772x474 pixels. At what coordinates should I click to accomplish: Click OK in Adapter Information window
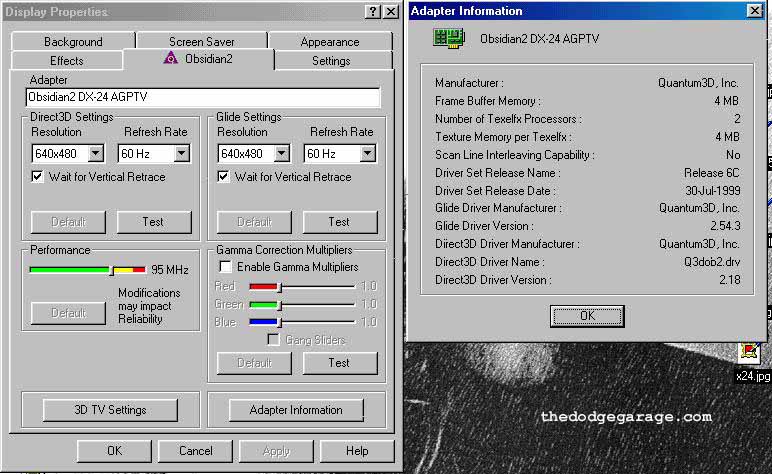coord(587,316)
